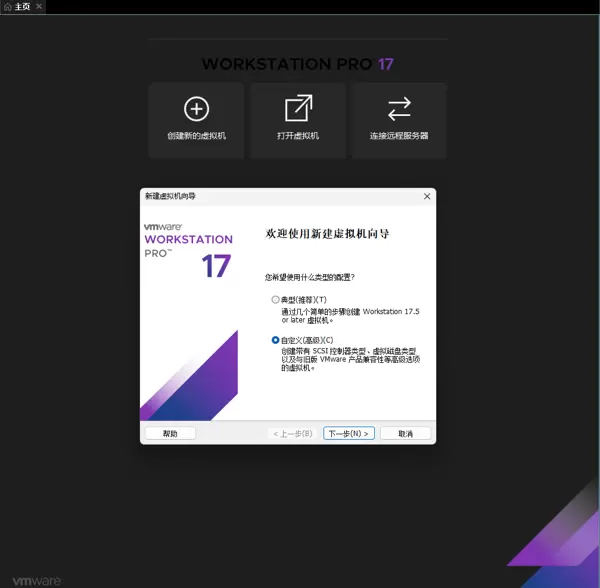Click the home icon on the 主页 tab

pyautogui.click(x=7, y=7)
